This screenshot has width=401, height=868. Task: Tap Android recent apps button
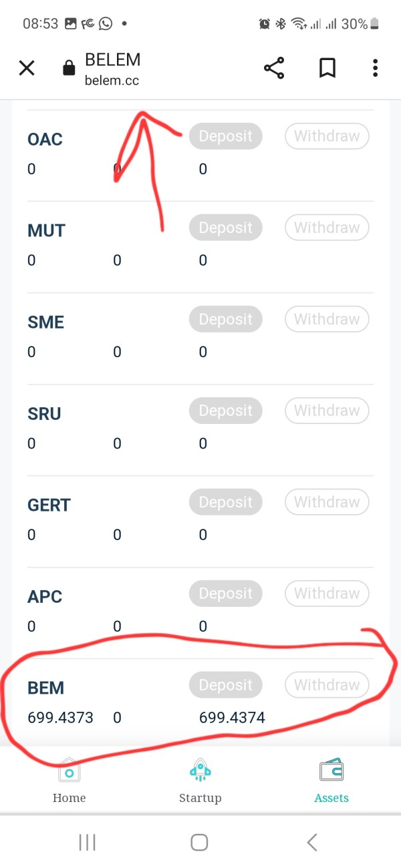pos(87,842)
